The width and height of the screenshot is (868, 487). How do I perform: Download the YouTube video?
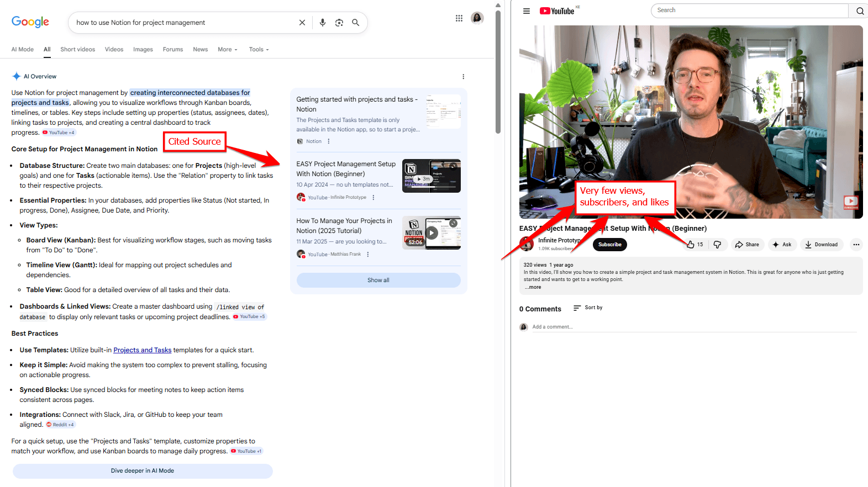click(822, 245)
